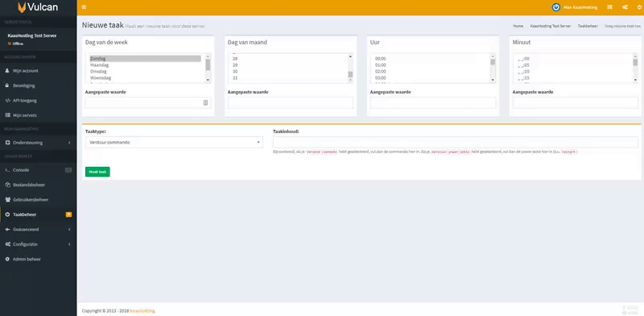Viewport: 644px width, 316px height.
Task: Click the Taakbeheer clock icon
Action: pyautogui.click(x=8, y=214)
